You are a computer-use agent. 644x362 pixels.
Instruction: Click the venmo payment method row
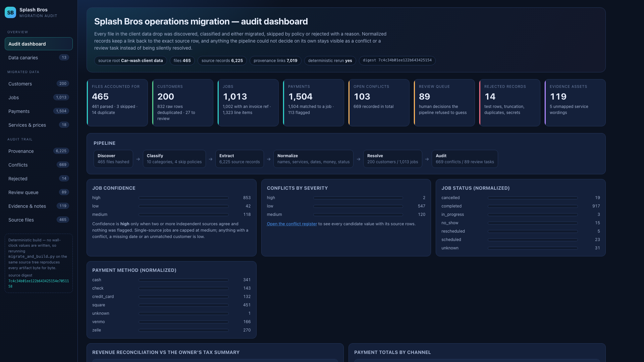[x=171, y=322]
